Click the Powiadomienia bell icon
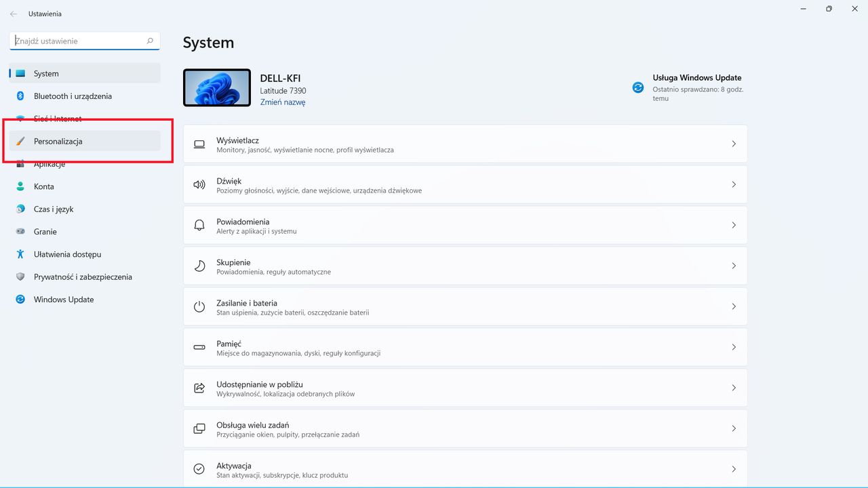The height and width of the screenshot is (488, 868). [x=199, y=225]
